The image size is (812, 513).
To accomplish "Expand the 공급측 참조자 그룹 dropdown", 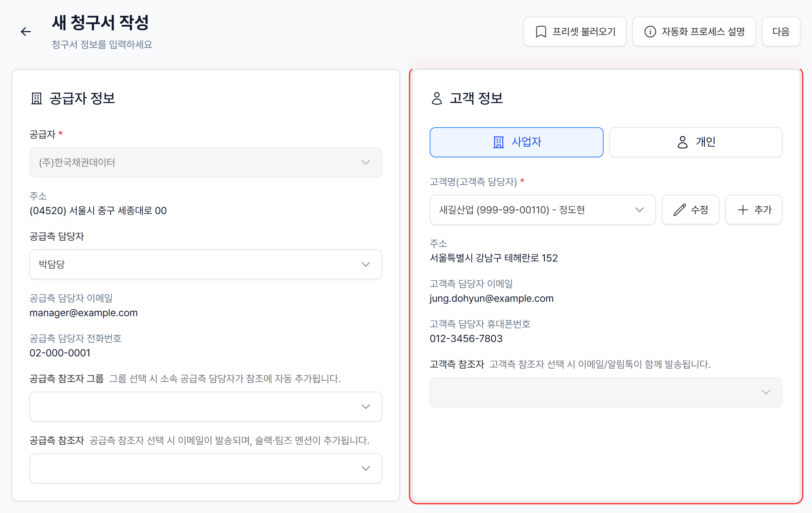I will coord(206,406).
